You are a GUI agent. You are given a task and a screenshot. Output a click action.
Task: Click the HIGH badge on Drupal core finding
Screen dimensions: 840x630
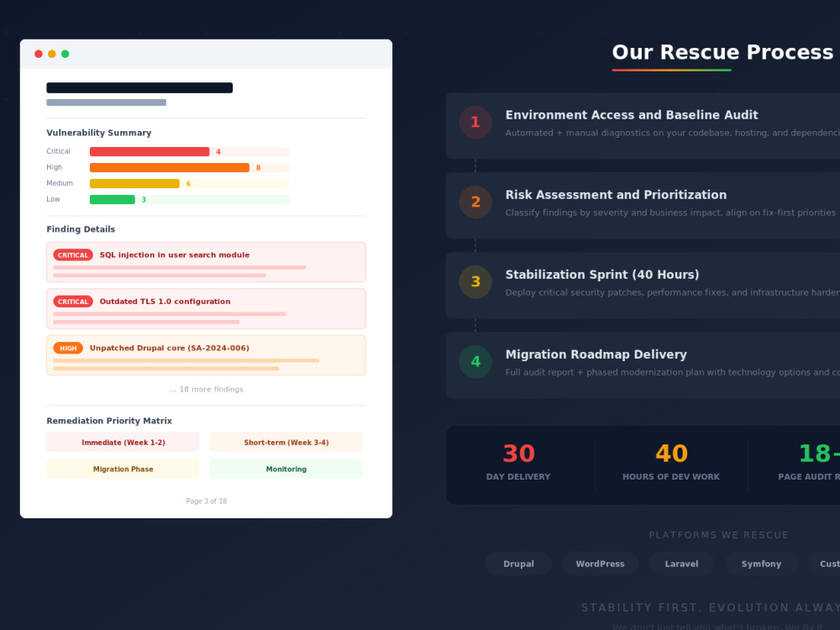point(68,349)
